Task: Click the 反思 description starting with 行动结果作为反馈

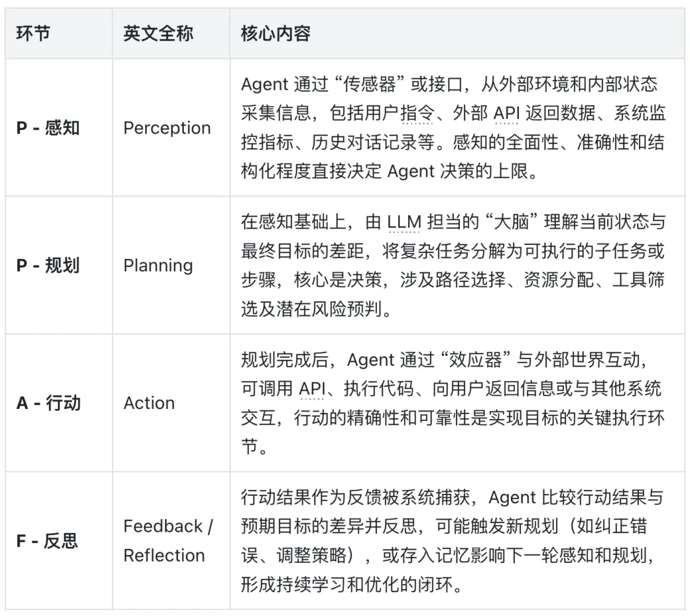Action: point(452,540)
